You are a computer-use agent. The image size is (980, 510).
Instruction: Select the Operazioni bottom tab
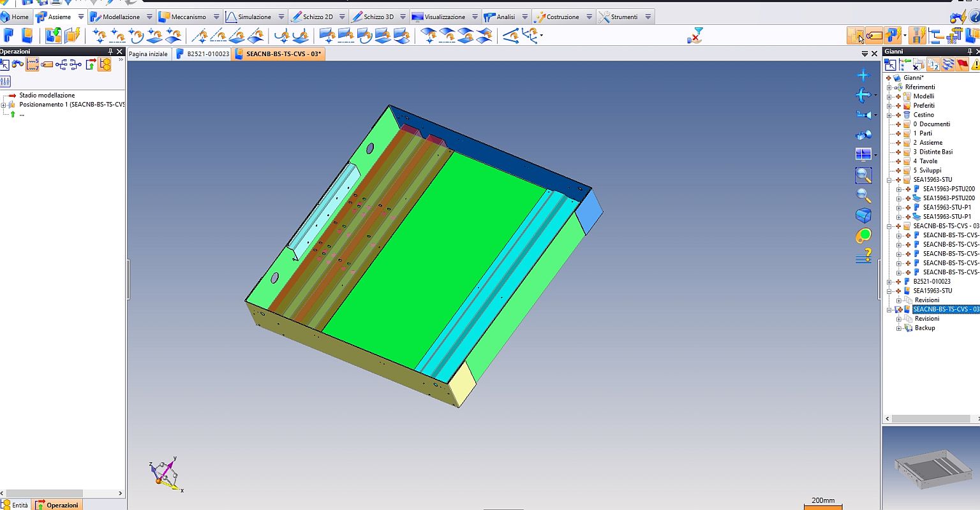click(x=57, y=505)
